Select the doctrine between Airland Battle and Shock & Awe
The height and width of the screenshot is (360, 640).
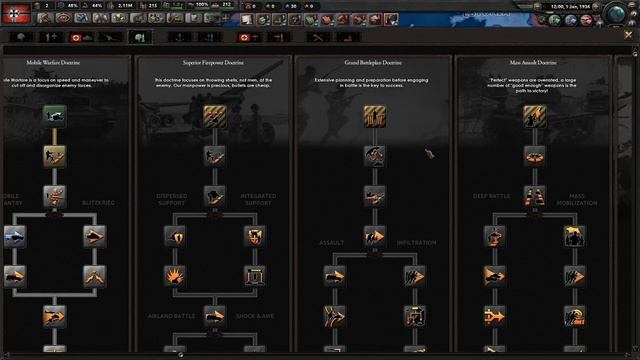coord(215,316)
